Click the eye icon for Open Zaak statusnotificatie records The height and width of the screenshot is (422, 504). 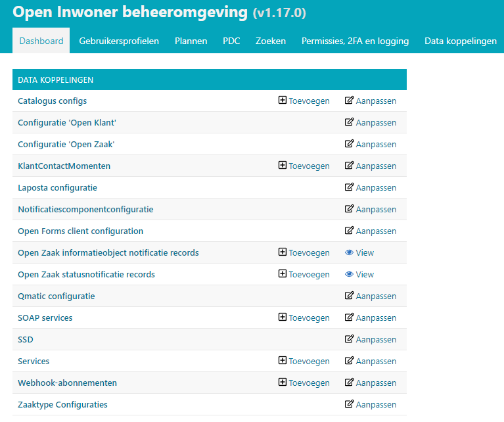[x=350, y=274]
